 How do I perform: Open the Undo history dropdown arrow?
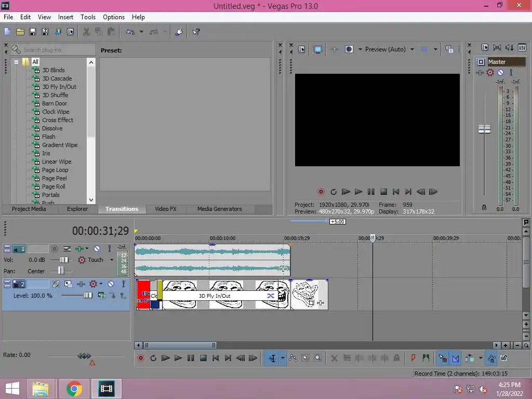(x=141, y=32)
